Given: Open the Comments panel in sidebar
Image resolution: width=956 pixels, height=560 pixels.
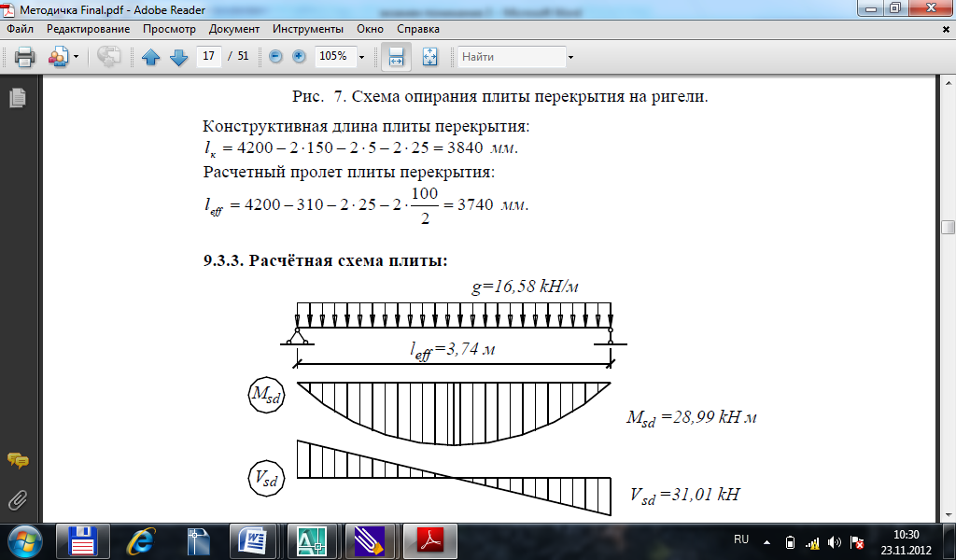Looking at the screenshot, I should tap(17, 460).
